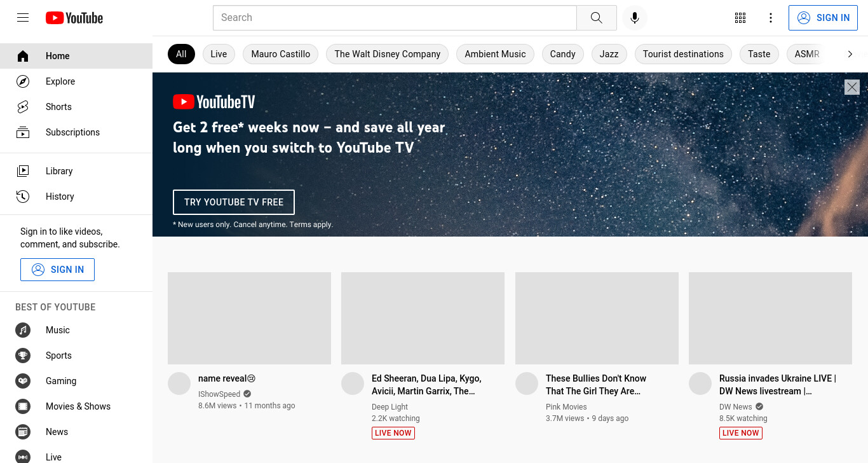Open the hamburger guide menu
The height and width of the screenshot is (463, 868).
click(23, 18)
